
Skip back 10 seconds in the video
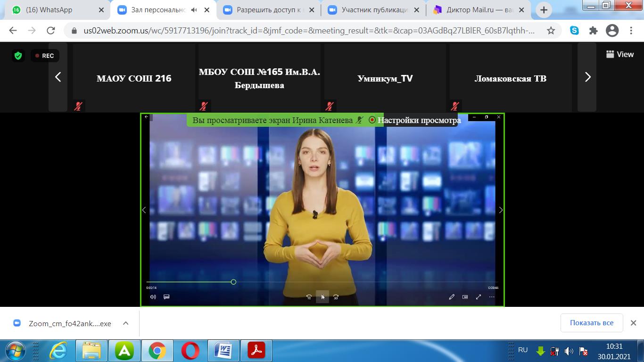point(309,297)
